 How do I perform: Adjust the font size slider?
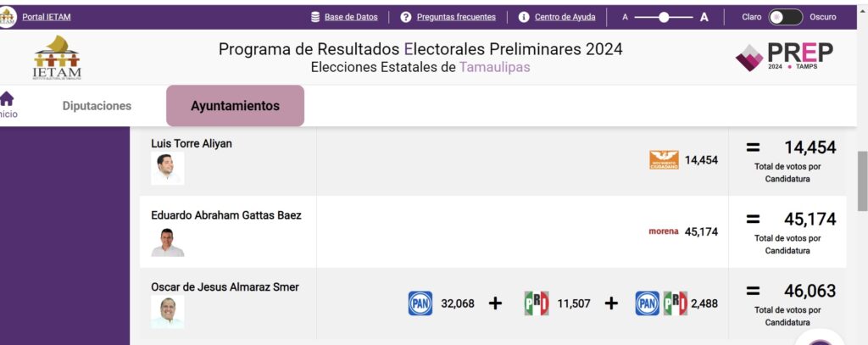coord(664,17)
